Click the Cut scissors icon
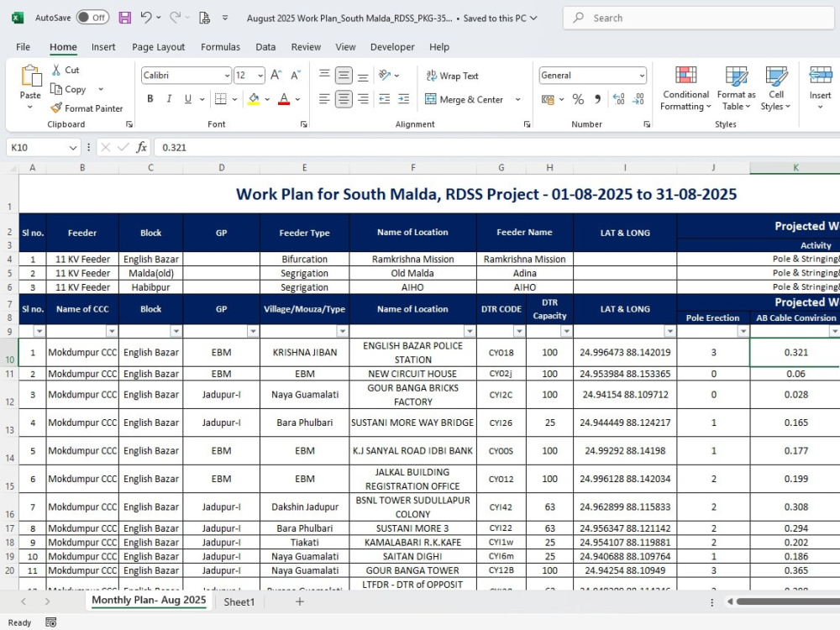Viewport: 840px width, 630px height. [x=56, y=70]
